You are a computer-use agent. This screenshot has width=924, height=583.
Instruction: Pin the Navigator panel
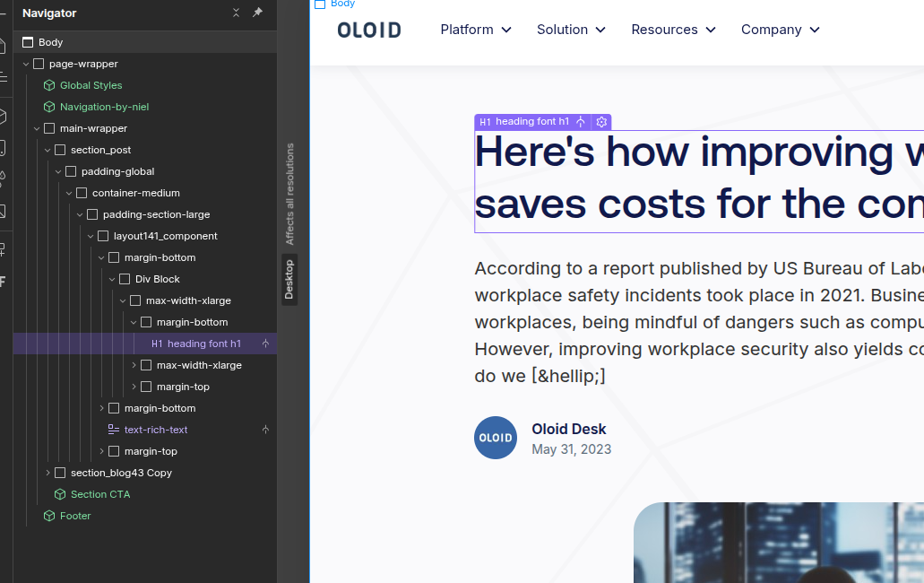coord(257,13)
